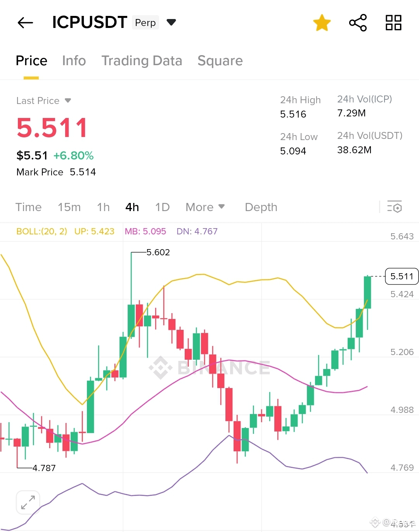Switch to the Info tab
This screenshot has height=532, width=419.
point(74,61)
